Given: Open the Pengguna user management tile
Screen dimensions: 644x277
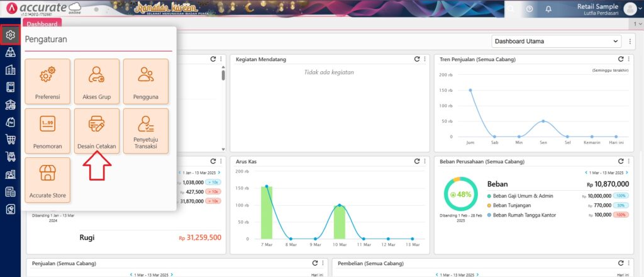Looking at the screenshot, I should click(x=146, y=81).
